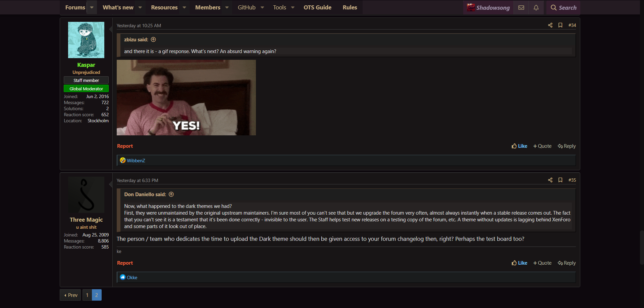Expand the Members dropdown arrow
The height and width of the screenshot is (308, 644).
(x=227, y=7)
